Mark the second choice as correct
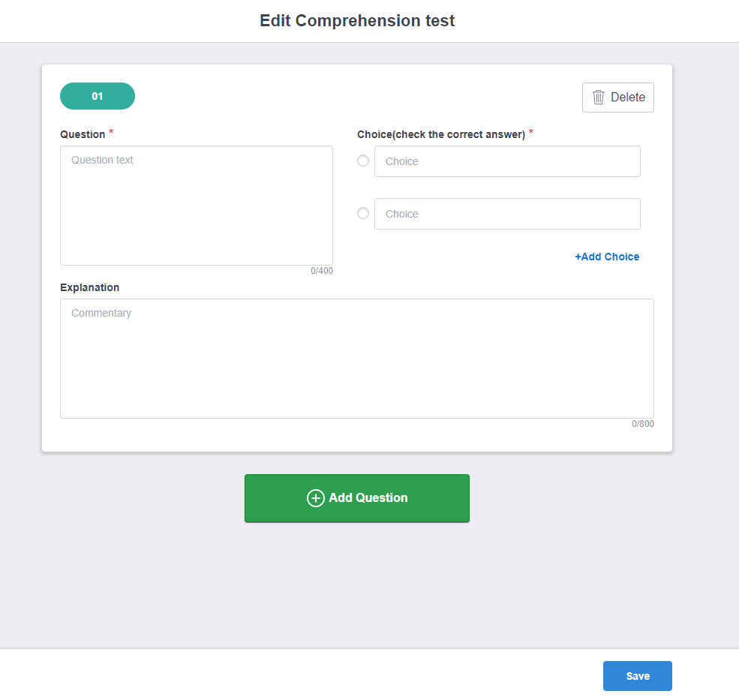739x700 pixels. point(363,213)
